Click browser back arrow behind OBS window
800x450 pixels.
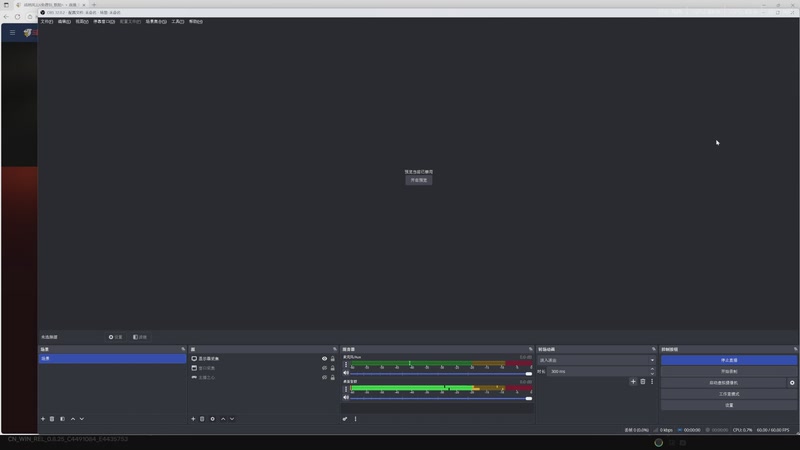[x=6, y=17]
